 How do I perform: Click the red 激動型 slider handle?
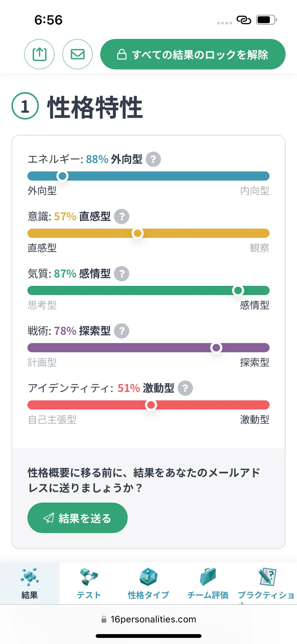151,405
